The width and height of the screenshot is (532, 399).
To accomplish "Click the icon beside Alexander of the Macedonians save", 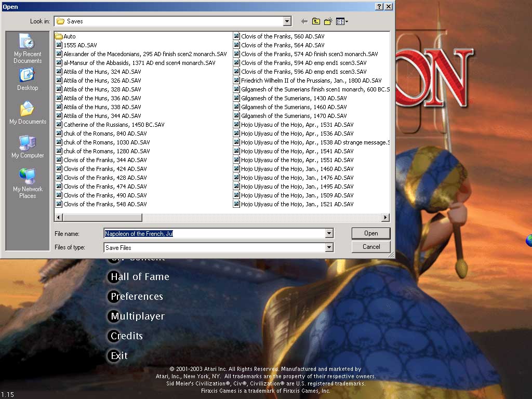I will coord(59,54).
